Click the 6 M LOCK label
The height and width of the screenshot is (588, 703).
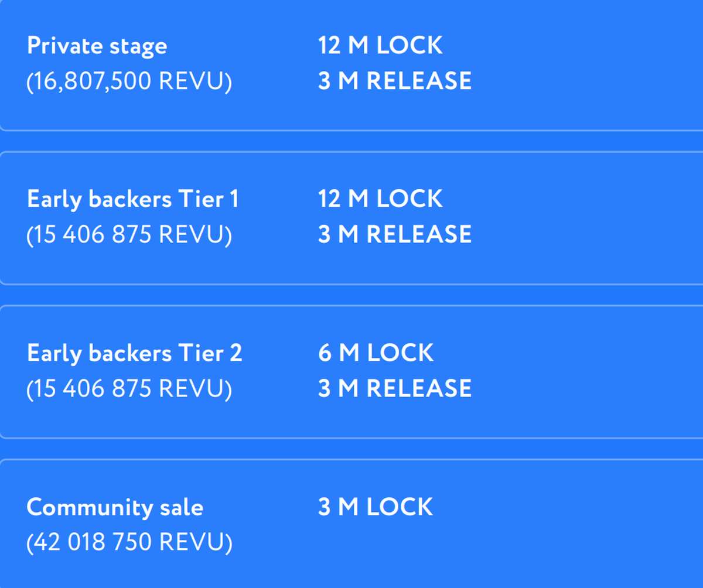376,353
